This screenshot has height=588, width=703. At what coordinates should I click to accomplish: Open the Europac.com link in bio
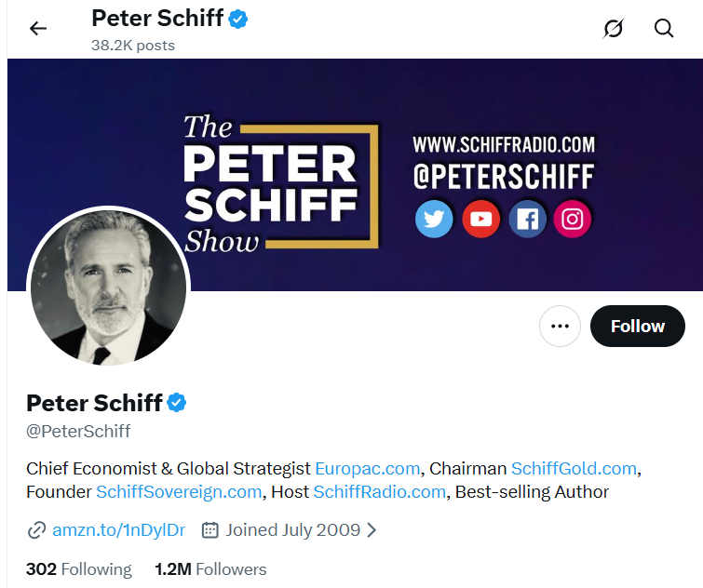click(x=368, y=468)
